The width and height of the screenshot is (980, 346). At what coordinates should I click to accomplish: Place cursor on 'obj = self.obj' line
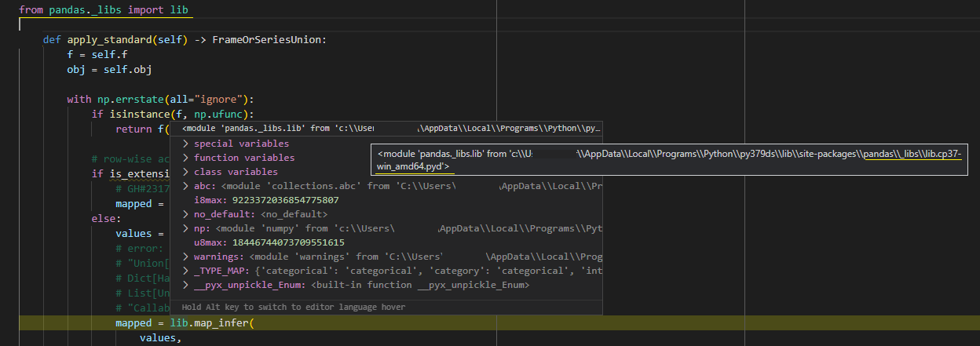point(109,70)
